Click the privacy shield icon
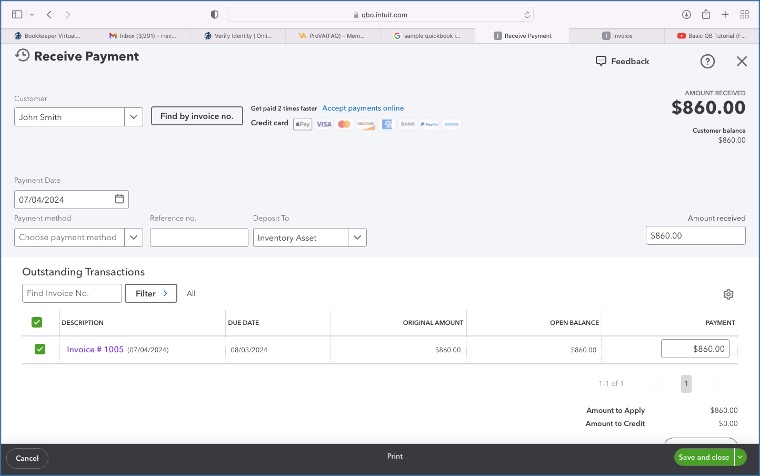Image resolution: width=760 pixels, height=476 pixels. pos(214,15)
